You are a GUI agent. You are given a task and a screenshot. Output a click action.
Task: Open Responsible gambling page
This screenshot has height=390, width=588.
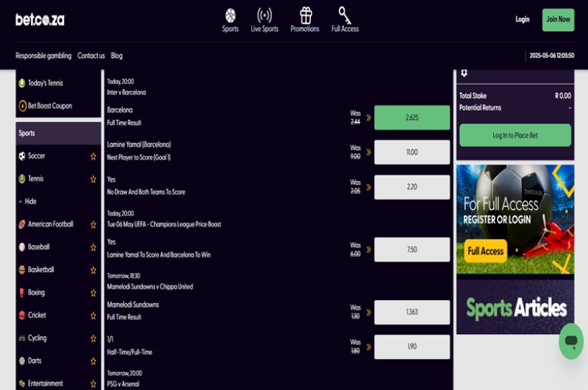coord(43,55)
